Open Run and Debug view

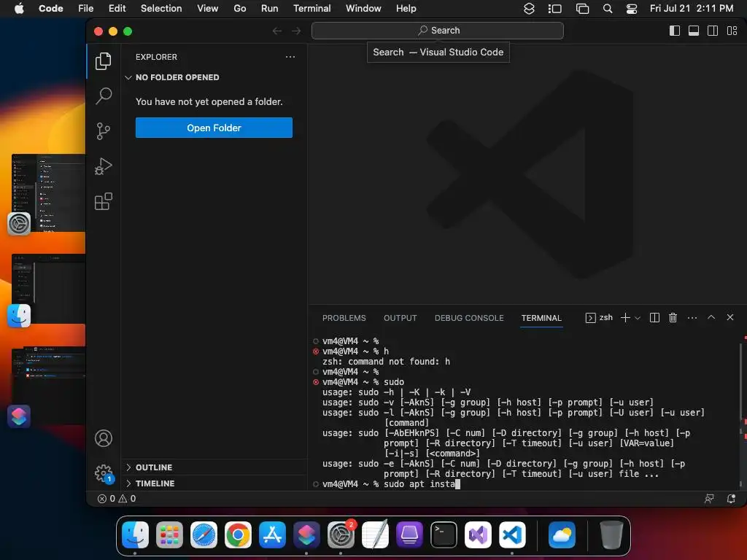(x=103, y=166)
